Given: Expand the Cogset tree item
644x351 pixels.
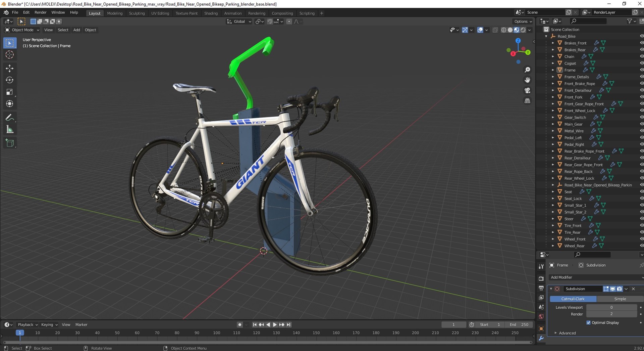Looking at the screenshot, I should 553,63.
